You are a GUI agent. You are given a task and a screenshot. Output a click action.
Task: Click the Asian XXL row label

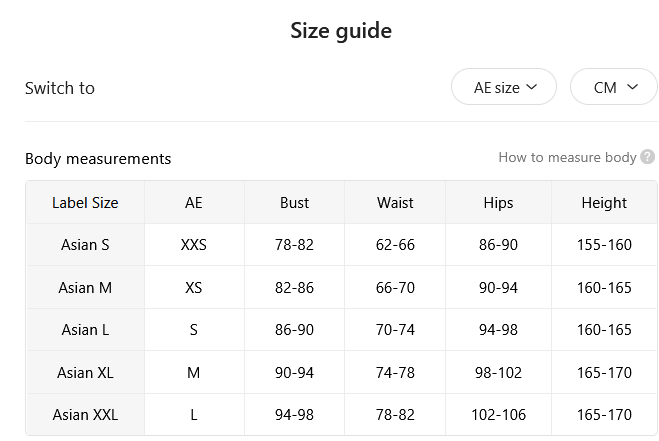pos(85,415)
